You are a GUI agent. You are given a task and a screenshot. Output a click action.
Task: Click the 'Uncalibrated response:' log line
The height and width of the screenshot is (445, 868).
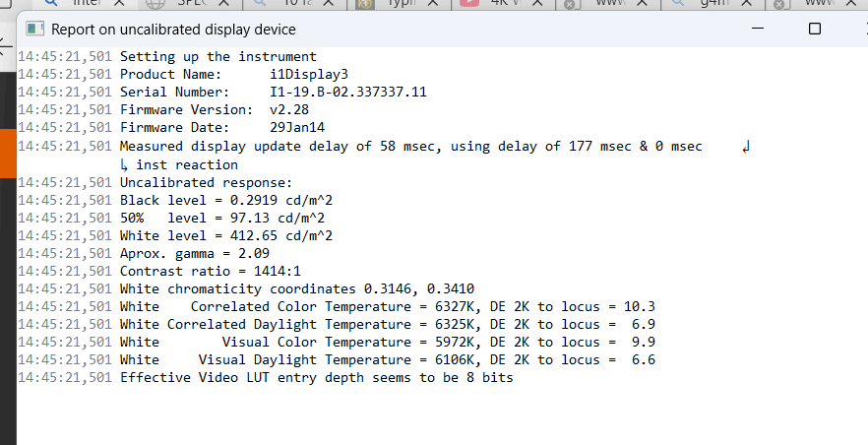(x=206, y=183)
